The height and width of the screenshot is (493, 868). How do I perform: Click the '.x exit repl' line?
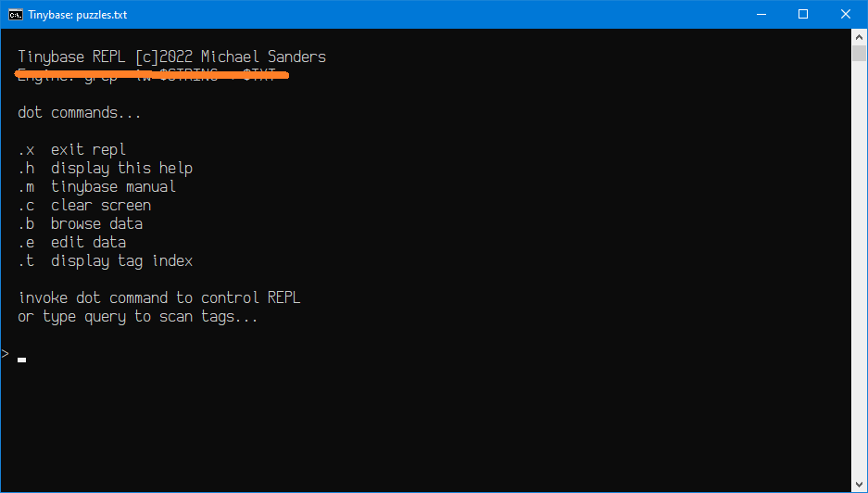pyautogui.click(x=72, y=150)
